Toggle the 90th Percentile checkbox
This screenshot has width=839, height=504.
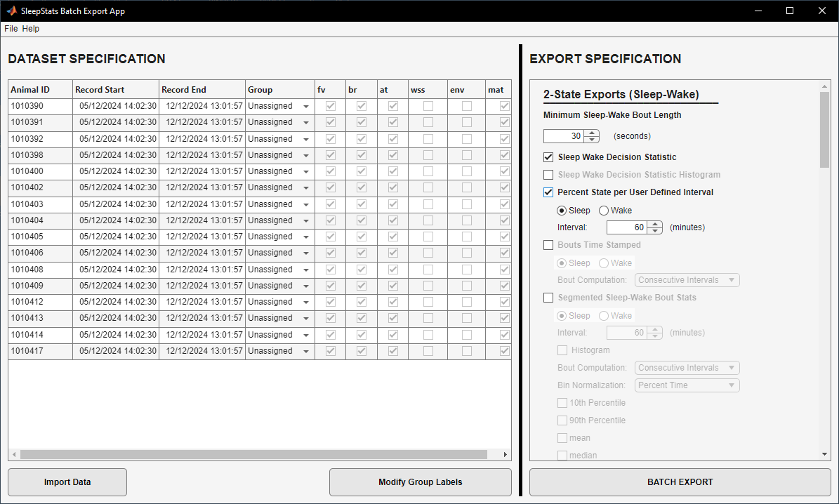coord(562,420)
